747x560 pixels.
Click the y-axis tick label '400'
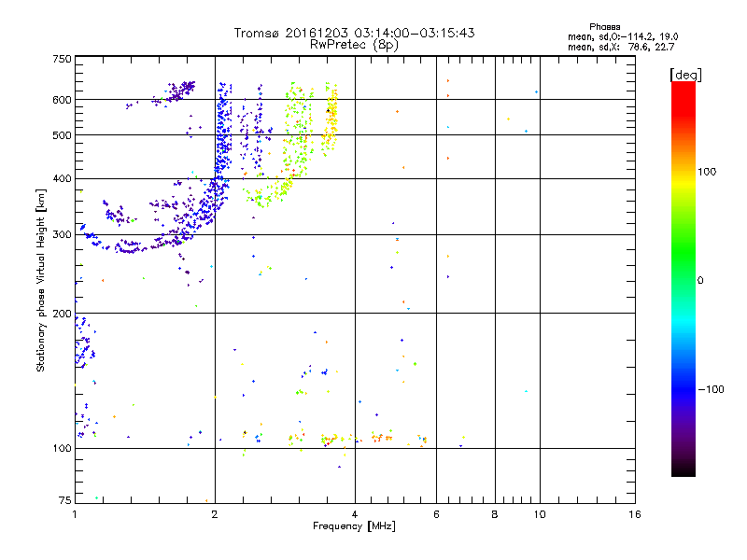(62, 179)
